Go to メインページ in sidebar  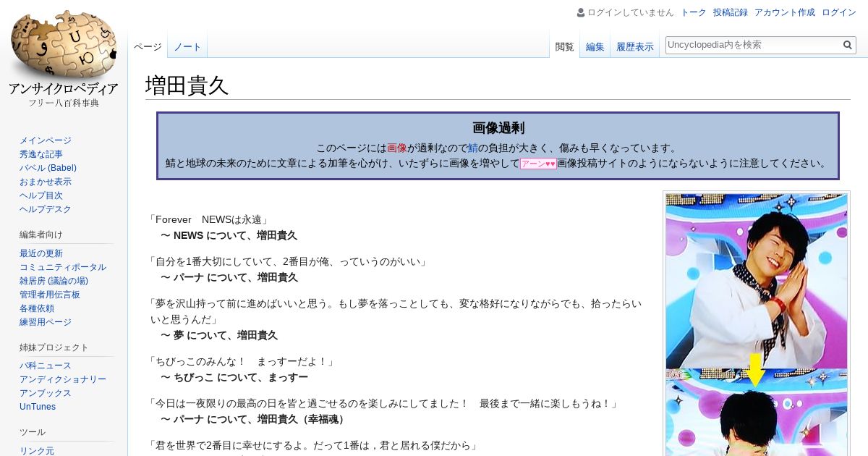(x=46, y=140)
